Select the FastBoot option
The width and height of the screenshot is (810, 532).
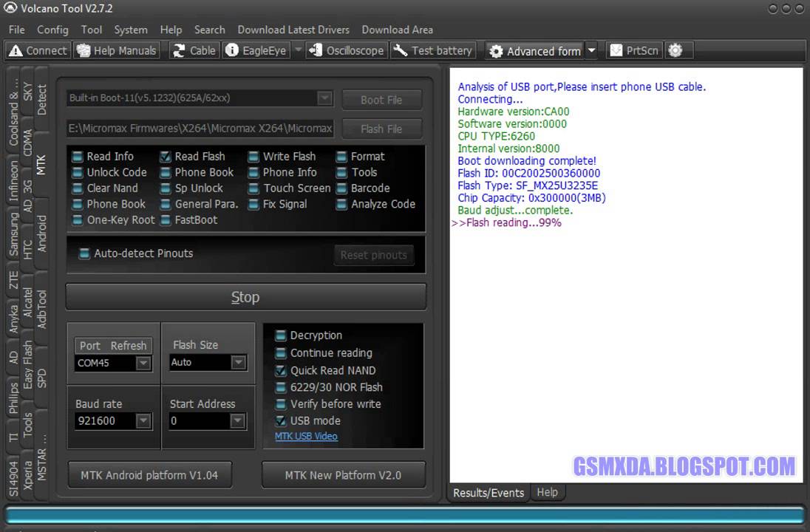pos(188,220)
